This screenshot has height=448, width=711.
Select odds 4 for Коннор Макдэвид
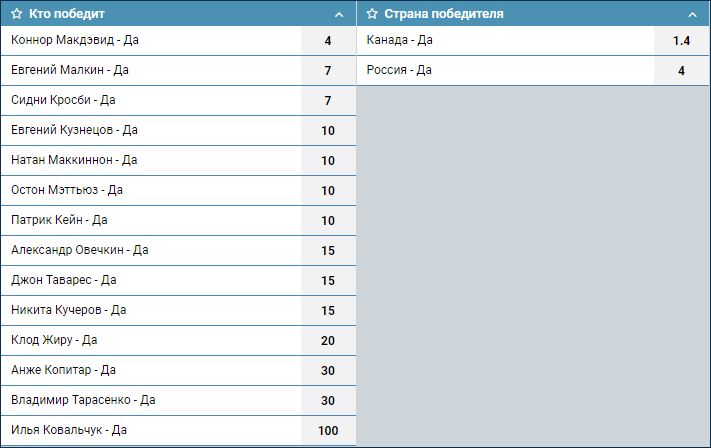328,41
